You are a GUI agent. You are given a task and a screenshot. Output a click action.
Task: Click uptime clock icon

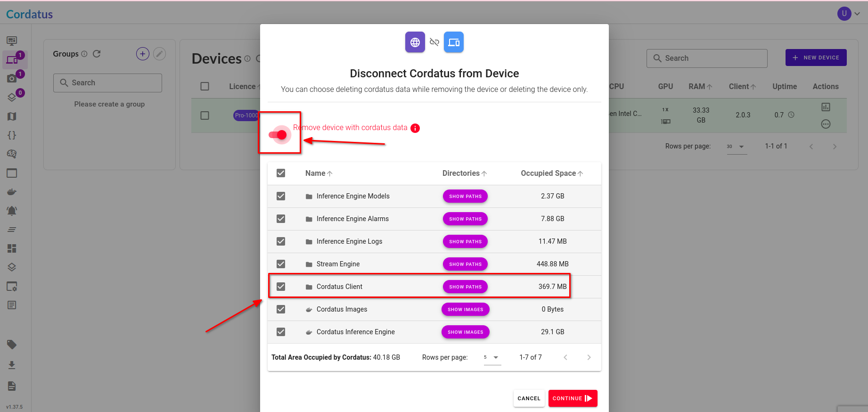(791, 115)
